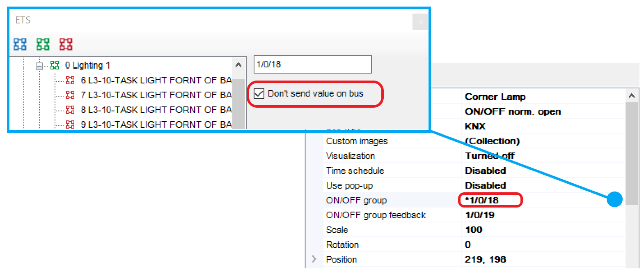Viewport: 644px width, 270px height.
Task: Select 8 L3-10-TASK LIGHT tree item
Action: (156, 110)
